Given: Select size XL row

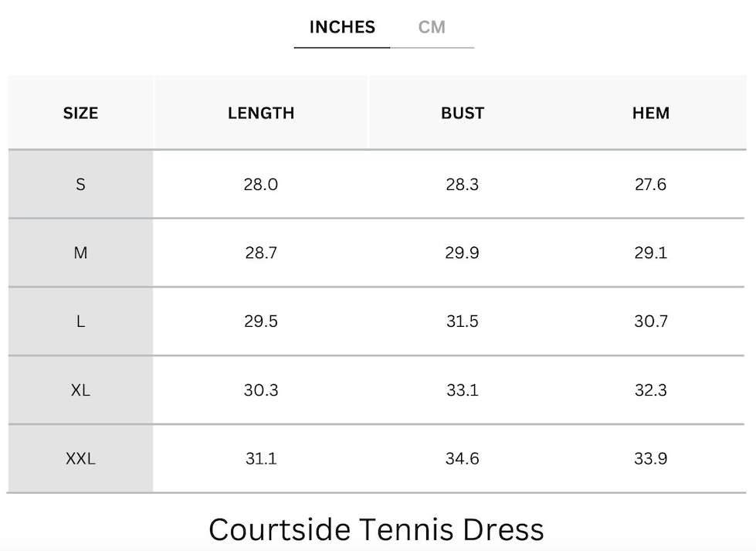Looking at the screenshot, I should 80,389.
